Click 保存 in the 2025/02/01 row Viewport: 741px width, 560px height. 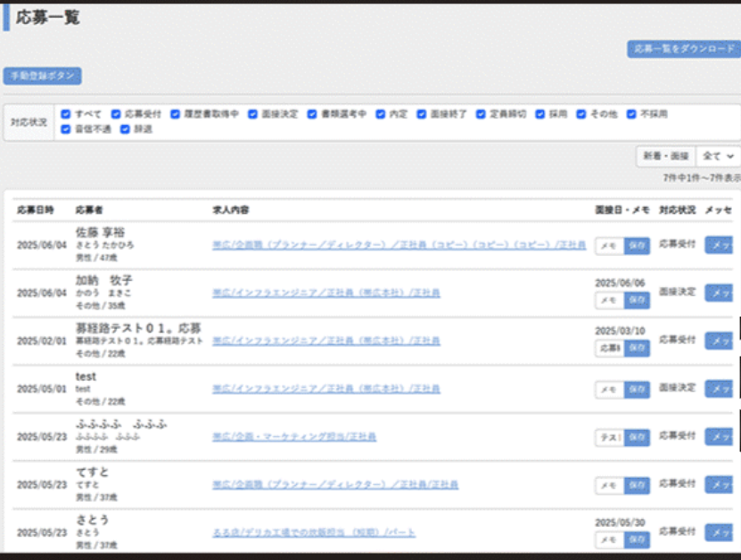(637, 349)
